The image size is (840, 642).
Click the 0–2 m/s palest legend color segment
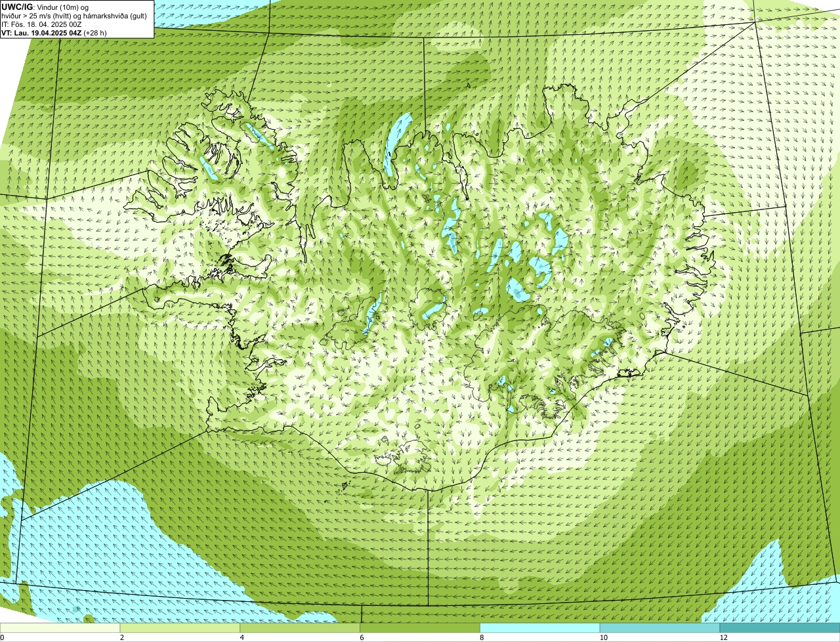[60, 628]
